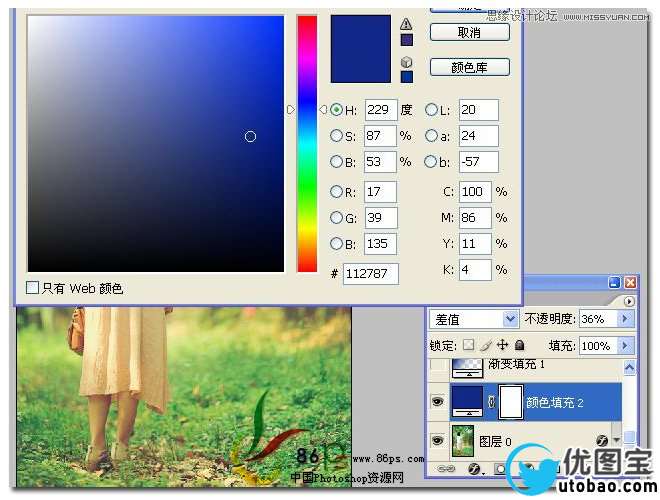This screenshot has width=660, height=500.
Task: Click the opacity field showing 36%
Action: pos(599,319)
